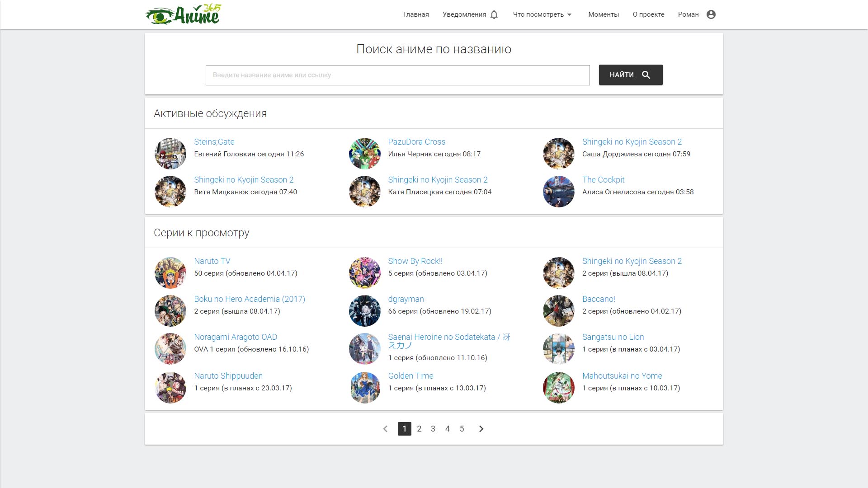Go to next page with right arrow

click(x=481, y=429)
